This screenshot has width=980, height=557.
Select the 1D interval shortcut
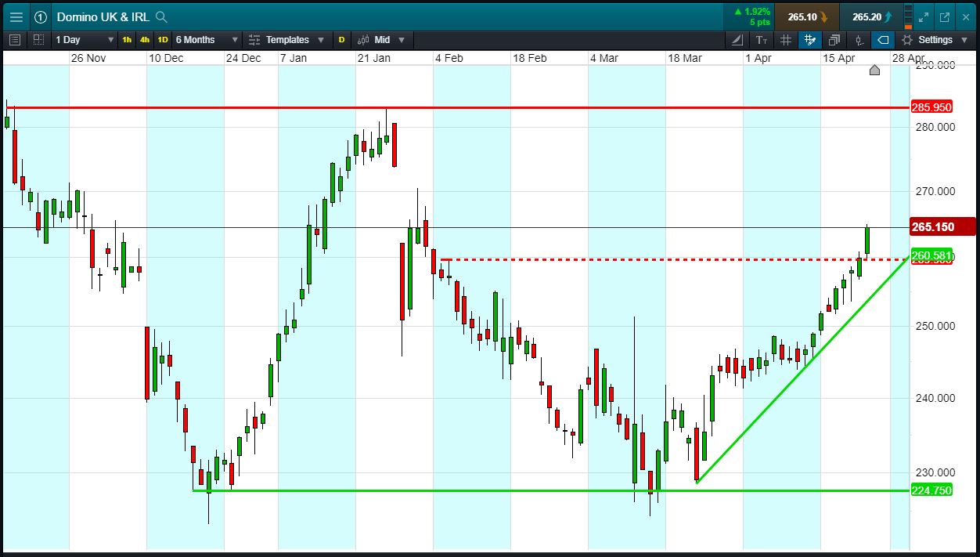[x=163, y=39]
